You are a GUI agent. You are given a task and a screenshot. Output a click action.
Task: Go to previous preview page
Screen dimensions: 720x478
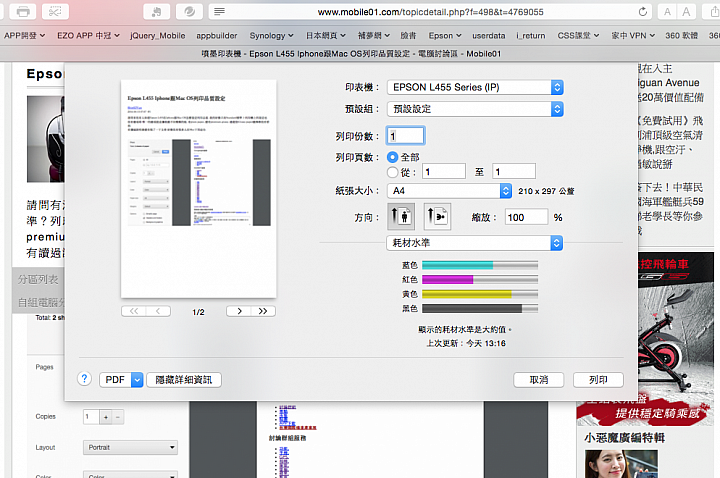click(158, 311)
